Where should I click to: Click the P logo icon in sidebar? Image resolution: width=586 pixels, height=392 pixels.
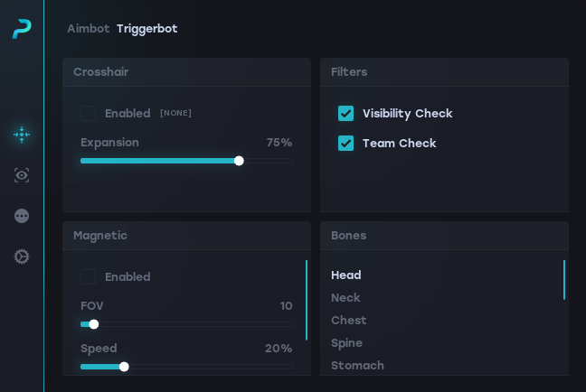click(x=22, y=29)
